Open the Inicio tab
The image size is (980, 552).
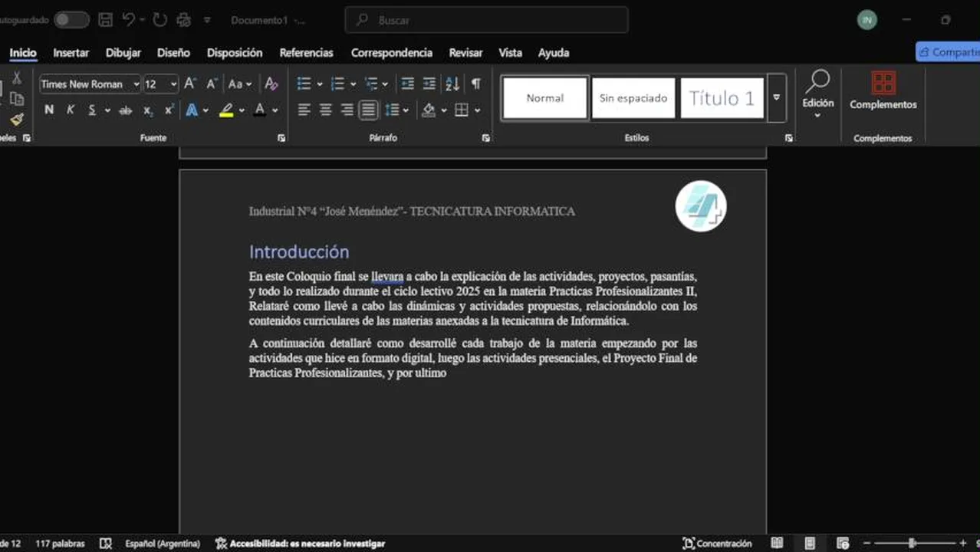click(23, 53)
